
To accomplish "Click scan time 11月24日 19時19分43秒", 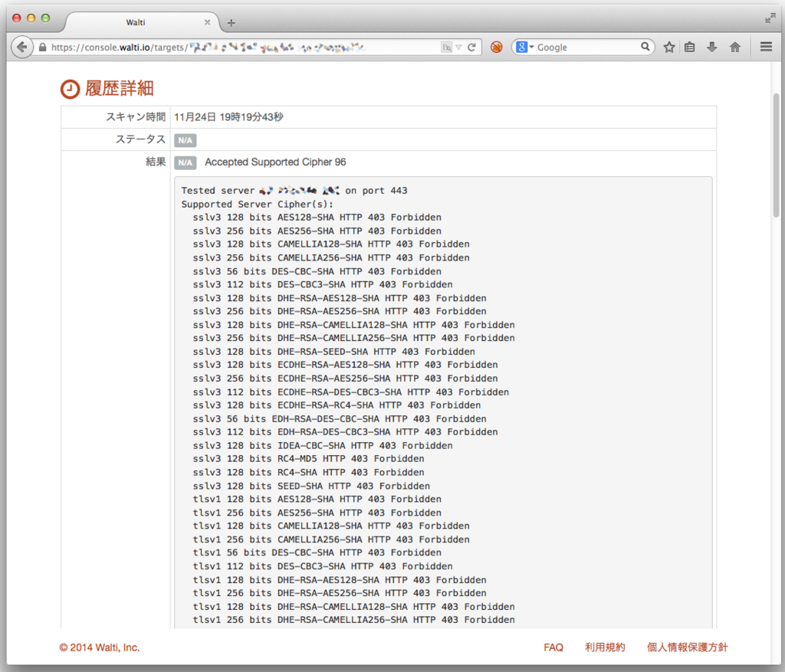I will coord(228,117).
